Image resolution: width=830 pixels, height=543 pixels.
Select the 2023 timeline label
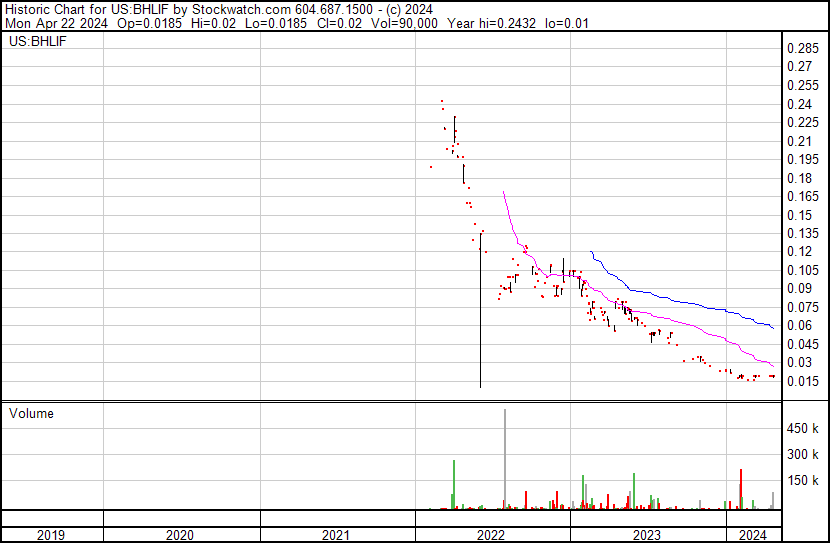648,535
